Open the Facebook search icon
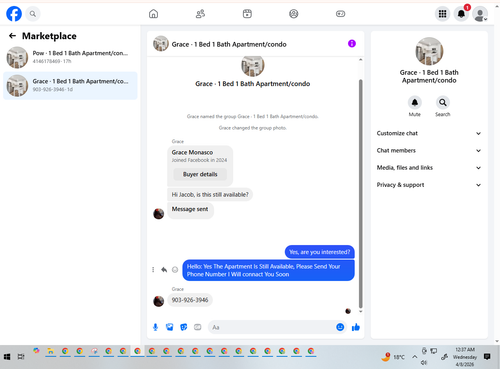 pyautogui.click(x=33, y=14)
